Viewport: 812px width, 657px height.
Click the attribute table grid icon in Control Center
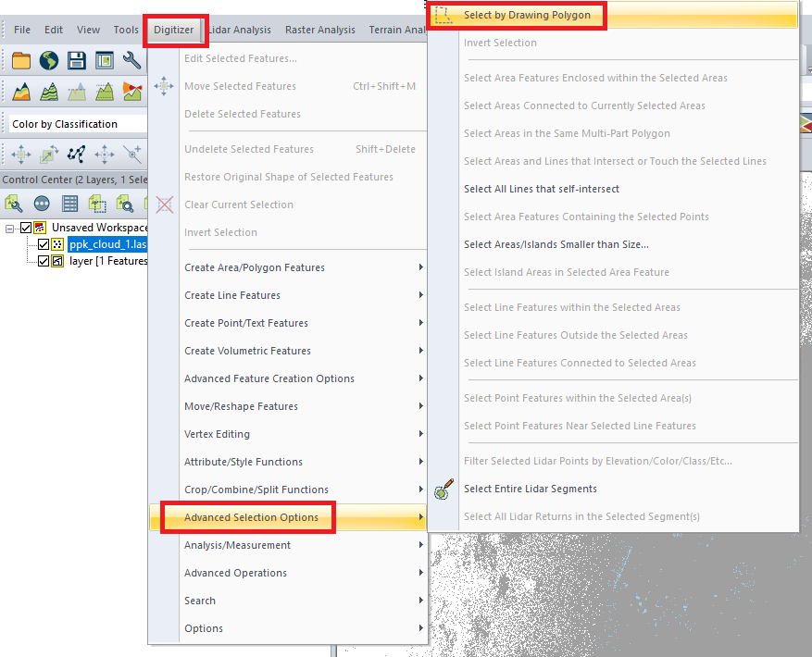coord(69,204)
